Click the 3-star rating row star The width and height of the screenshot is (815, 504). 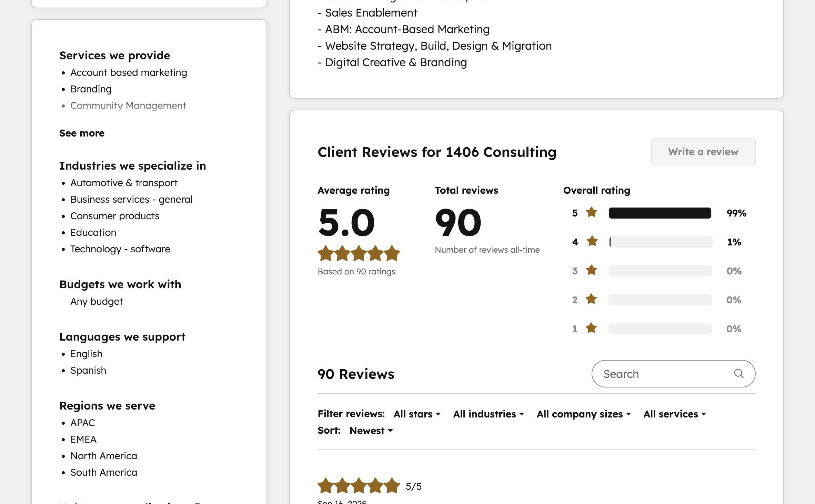coord(592,270)
